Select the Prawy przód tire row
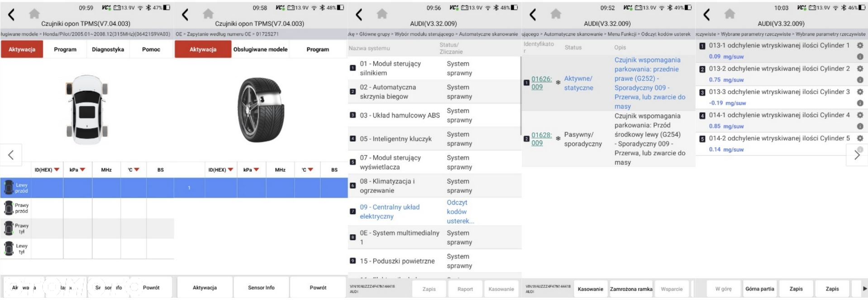The height and width of the screenshot is (300, 868). [87, 208]
